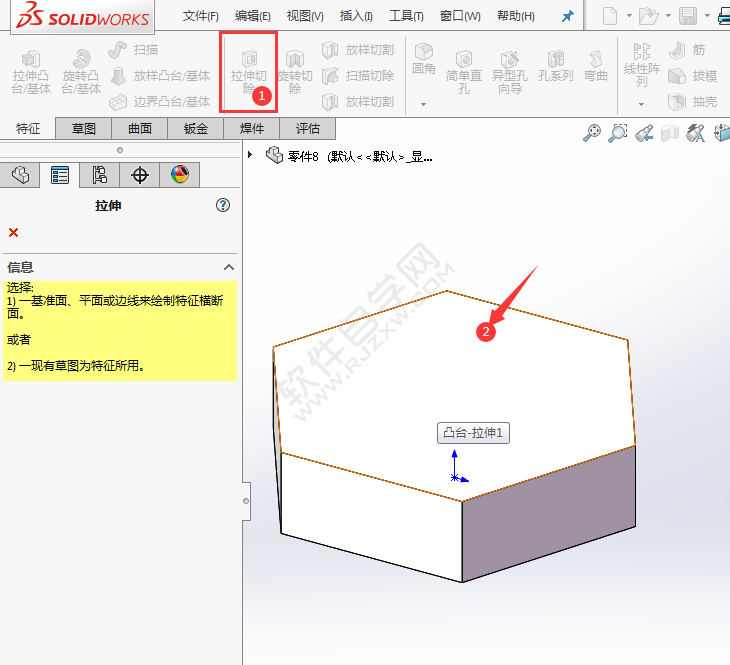Open the ConfigurationManager tab

click(99, 175)
